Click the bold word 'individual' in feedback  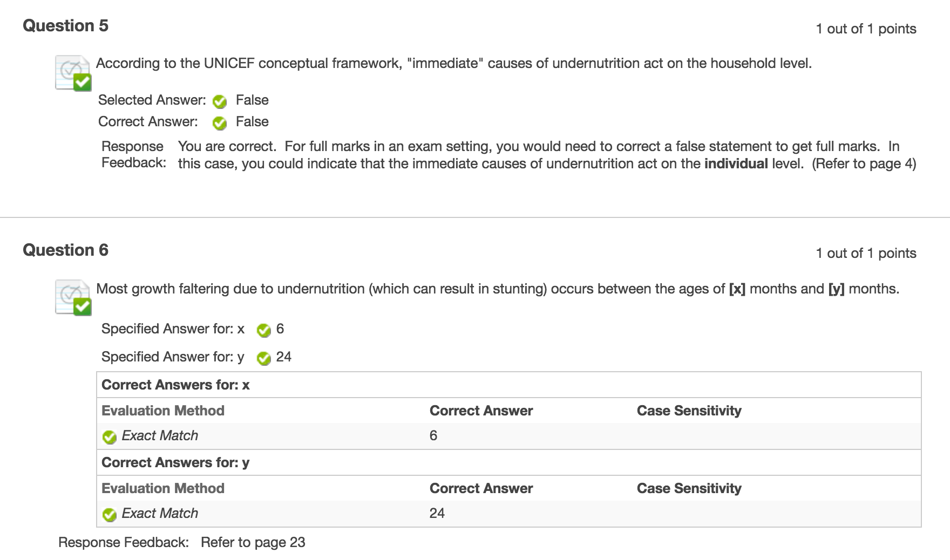coord(736,164)
